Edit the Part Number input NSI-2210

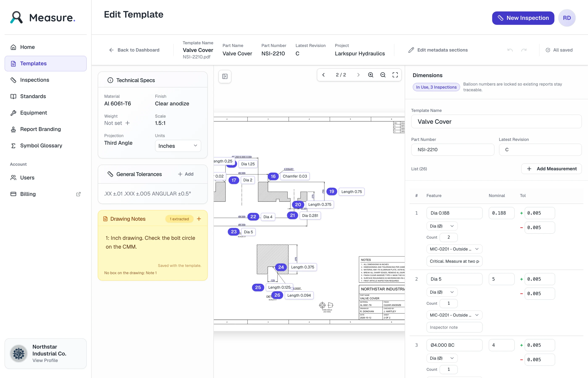(x=453, y=150)
